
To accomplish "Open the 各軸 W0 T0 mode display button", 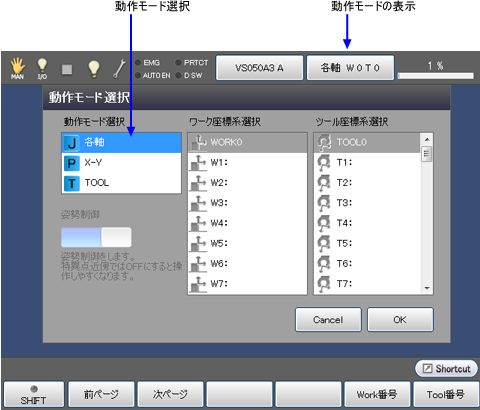I will coord(350,68).
